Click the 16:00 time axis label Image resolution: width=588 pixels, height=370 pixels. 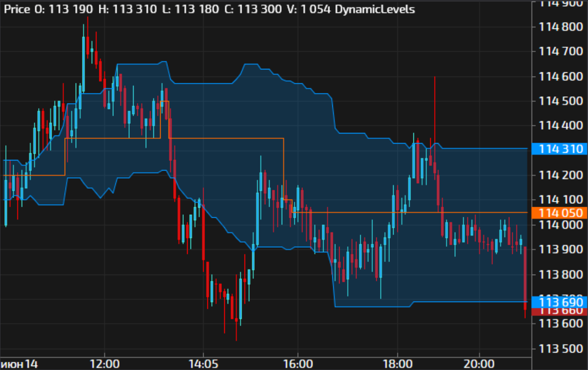click(x=298, y=363)
